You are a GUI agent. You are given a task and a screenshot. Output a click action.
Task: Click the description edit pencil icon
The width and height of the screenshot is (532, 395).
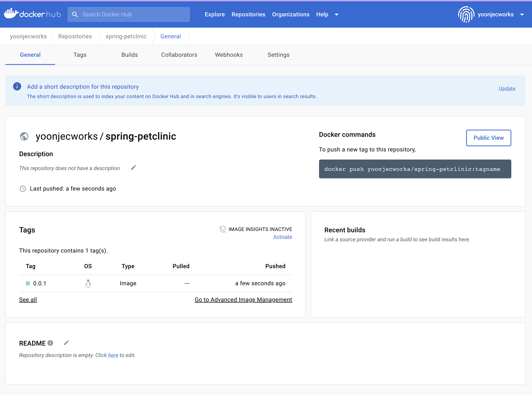[x=133, y=168]
